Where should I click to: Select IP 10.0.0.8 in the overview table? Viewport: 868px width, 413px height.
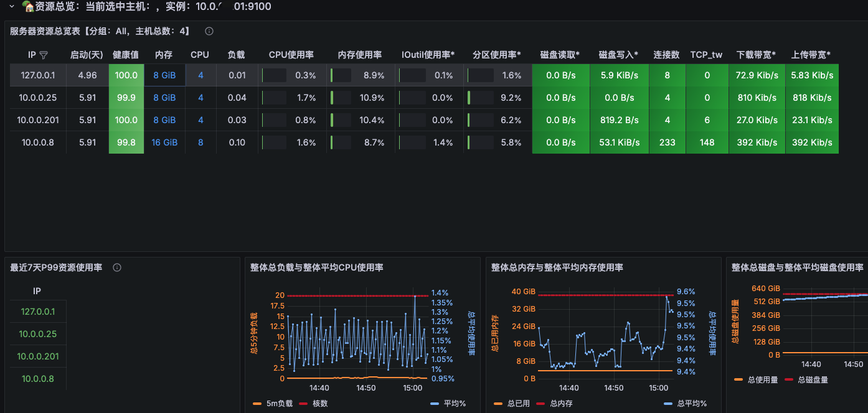click(38, 142)
